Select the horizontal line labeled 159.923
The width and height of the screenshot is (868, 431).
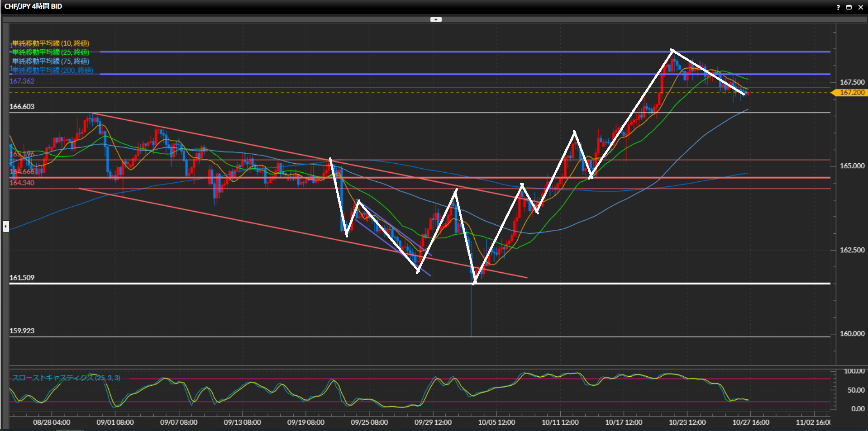point(272,336)
